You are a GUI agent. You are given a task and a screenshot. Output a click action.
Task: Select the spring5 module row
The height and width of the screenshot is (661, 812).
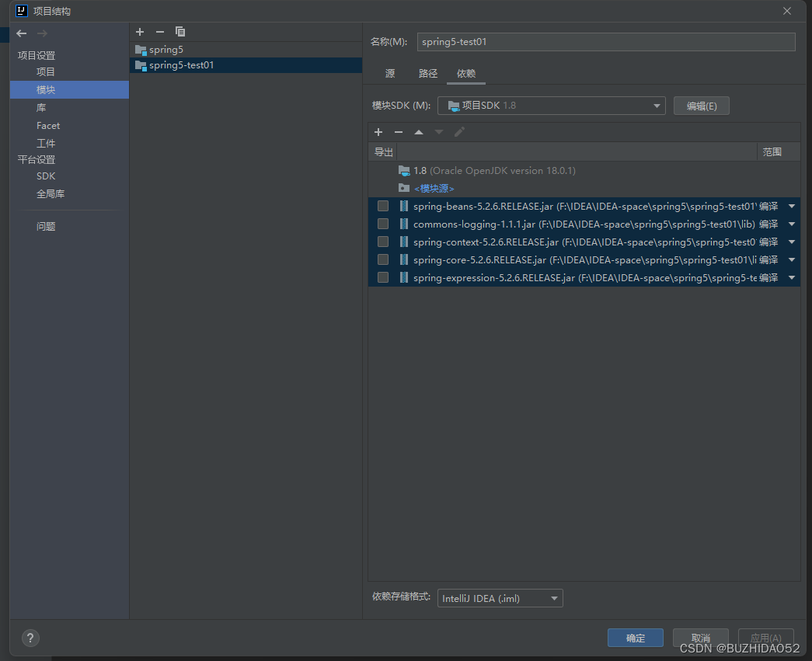(246, 50)
